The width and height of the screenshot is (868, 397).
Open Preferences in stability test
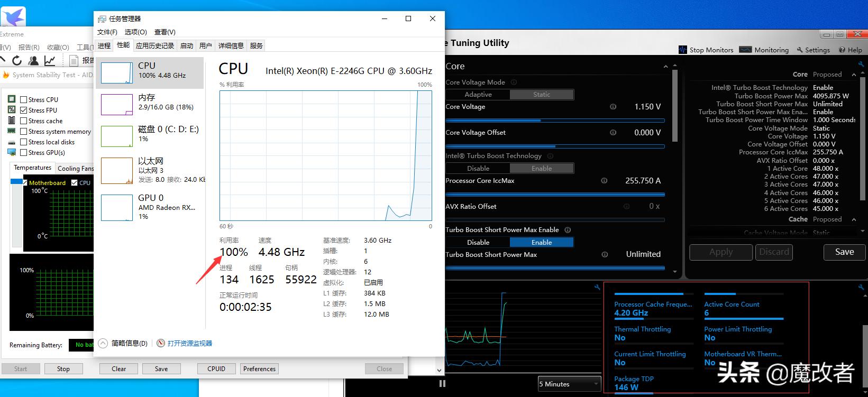259,369
